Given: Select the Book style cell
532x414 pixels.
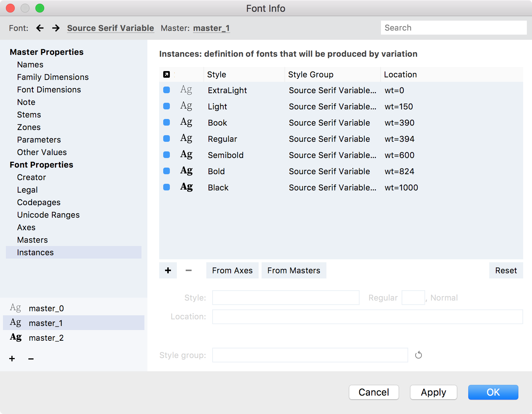Looking at the screenshot, I should (x=217, y=123).
